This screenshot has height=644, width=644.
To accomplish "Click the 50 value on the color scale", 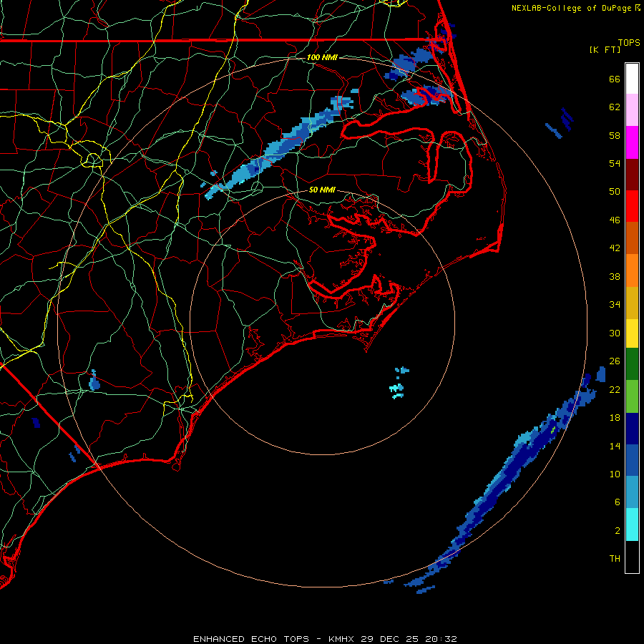I will [x=615, y=192].
